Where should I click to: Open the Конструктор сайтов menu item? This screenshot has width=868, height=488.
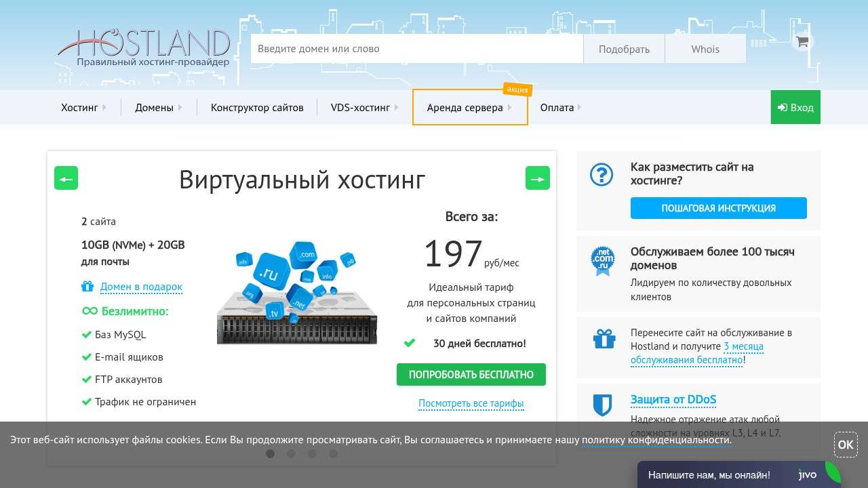pos(257,107)
